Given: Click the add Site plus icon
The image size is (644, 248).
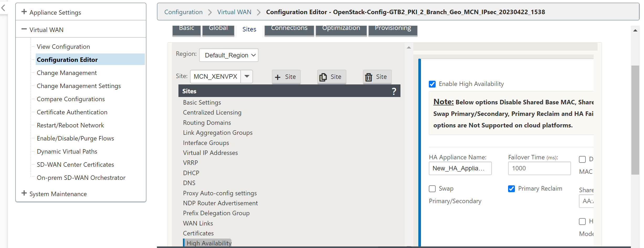Looking at the screenshot, I should click(278, 77).
